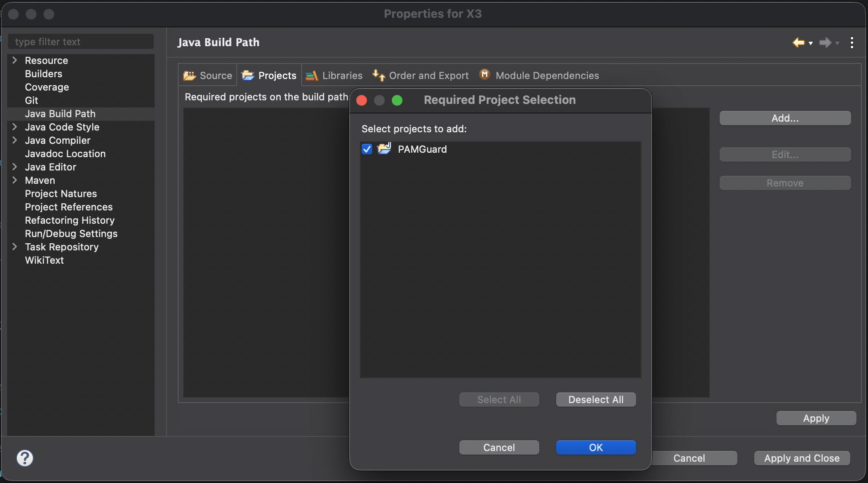
Task: Click the Module Dependencies M icon
Action: tap(485, 75)
